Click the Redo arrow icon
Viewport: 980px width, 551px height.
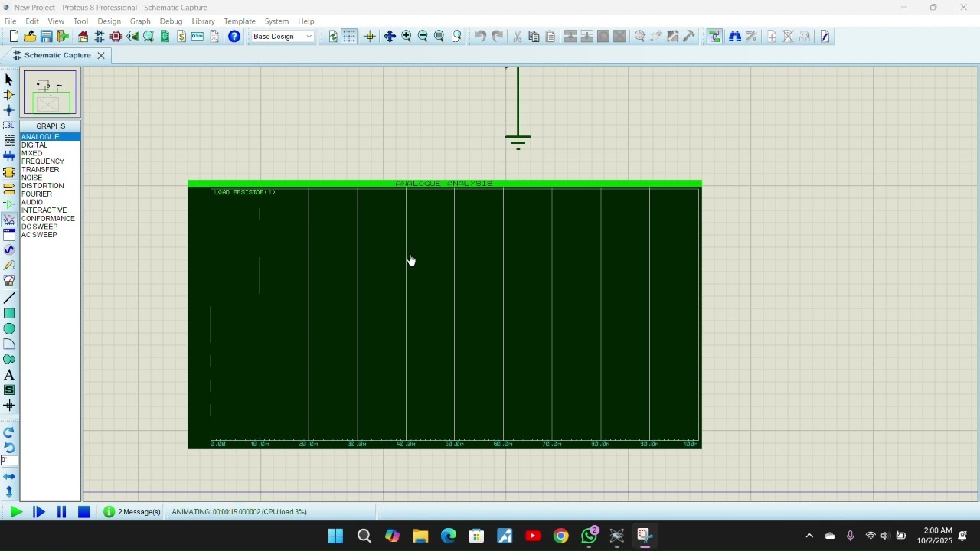pyautogui.click(x=497, y=37)
